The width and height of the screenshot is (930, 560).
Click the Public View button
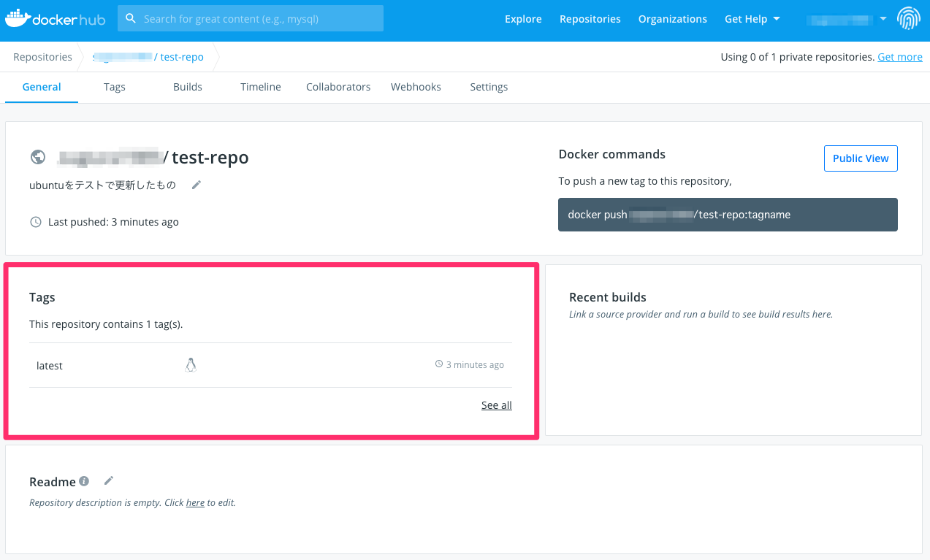[x=861, y=158]
